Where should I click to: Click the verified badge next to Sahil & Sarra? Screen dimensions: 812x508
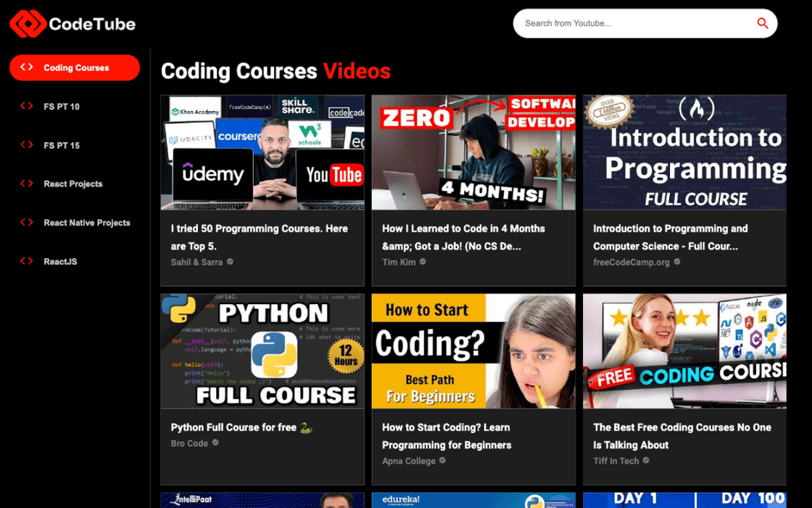click(230, 262)
